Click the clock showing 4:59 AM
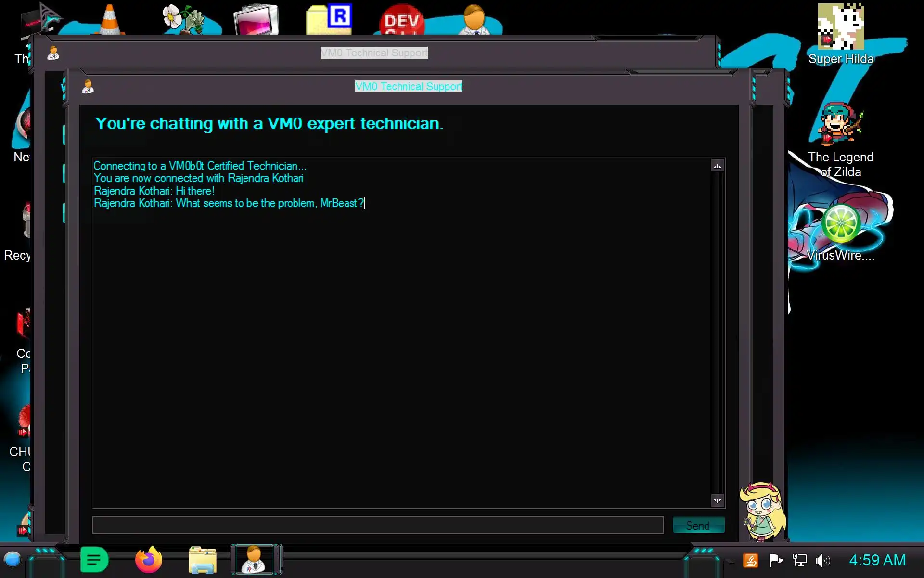Image resolution: width=924 pixels, height=578 pixels. pyautogui.click(x=877, y=560)
